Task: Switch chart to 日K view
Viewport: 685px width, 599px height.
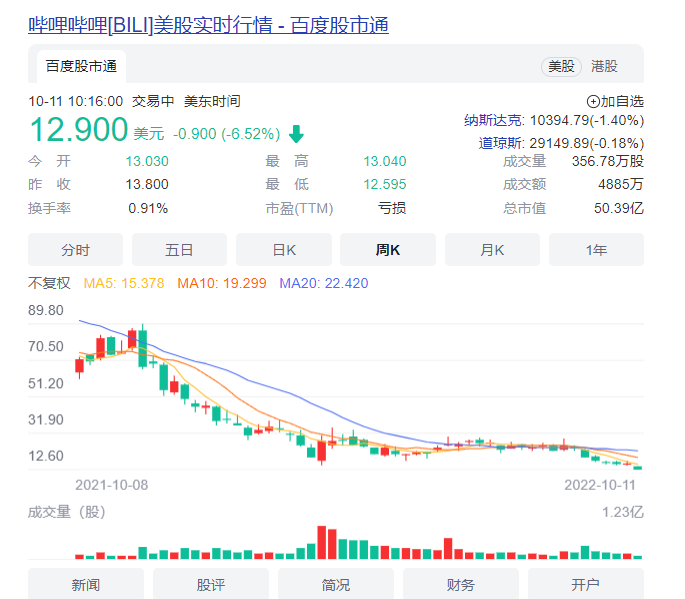Action: click(x=284, y=250)
